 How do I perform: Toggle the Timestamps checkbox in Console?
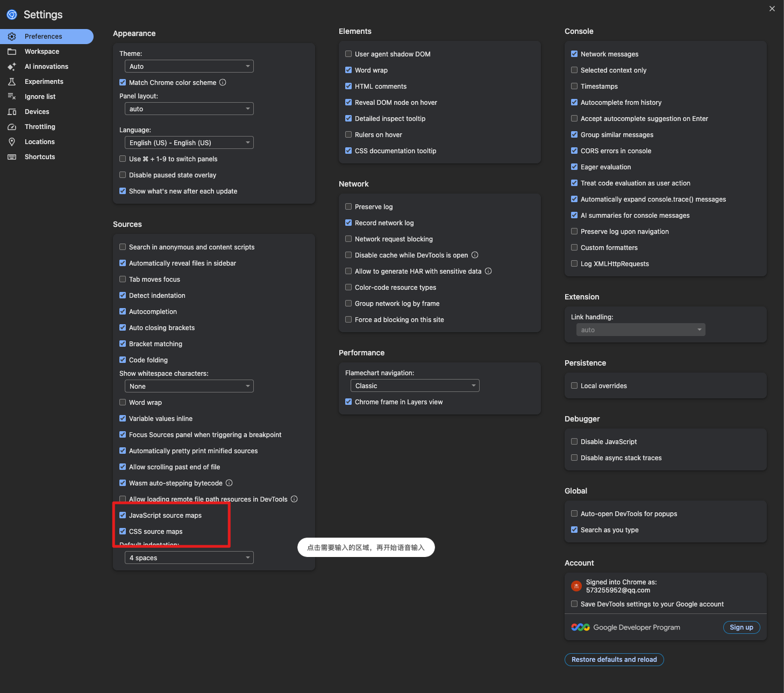click(574, 86)
